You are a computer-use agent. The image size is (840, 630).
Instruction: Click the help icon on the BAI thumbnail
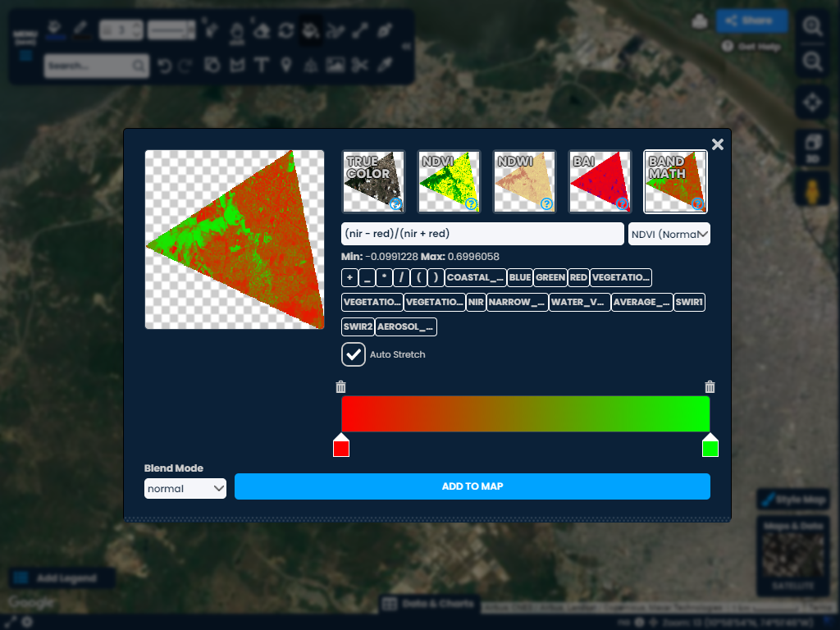point(622,203)
